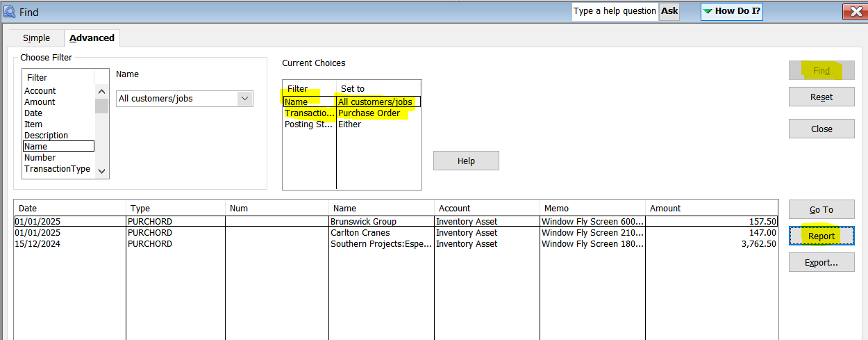Select the Southern Projects purchase order row
868x340 pixels.
tap(396, 244)
